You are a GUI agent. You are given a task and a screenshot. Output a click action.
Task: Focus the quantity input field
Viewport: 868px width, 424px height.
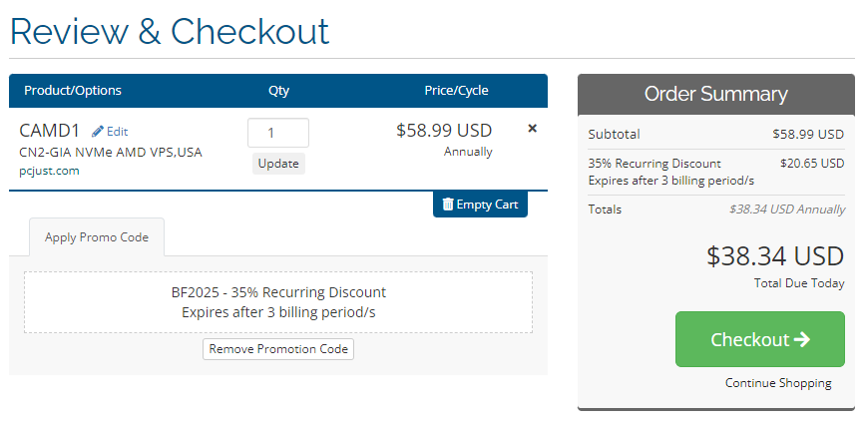click(277, 133)
